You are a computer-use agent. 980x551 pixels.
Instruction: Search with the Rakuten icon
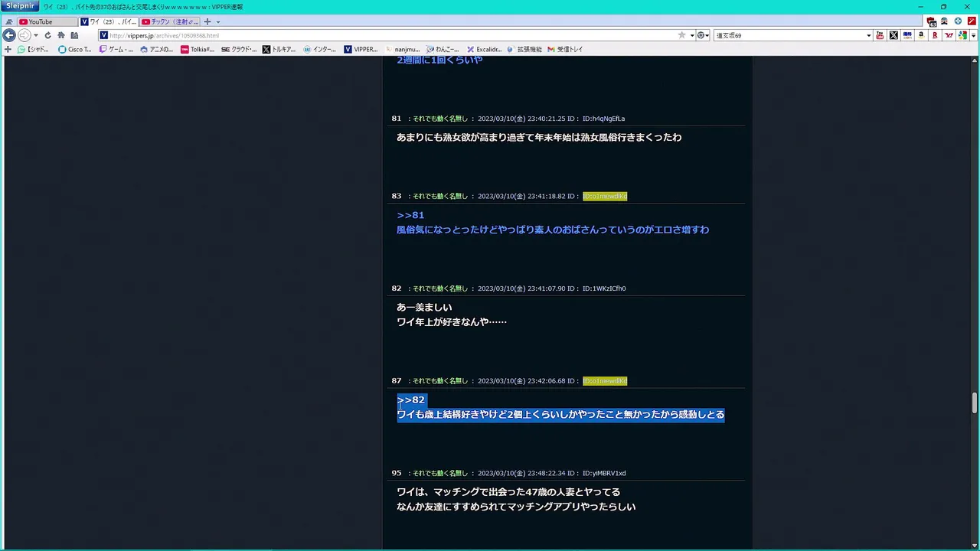935,35
